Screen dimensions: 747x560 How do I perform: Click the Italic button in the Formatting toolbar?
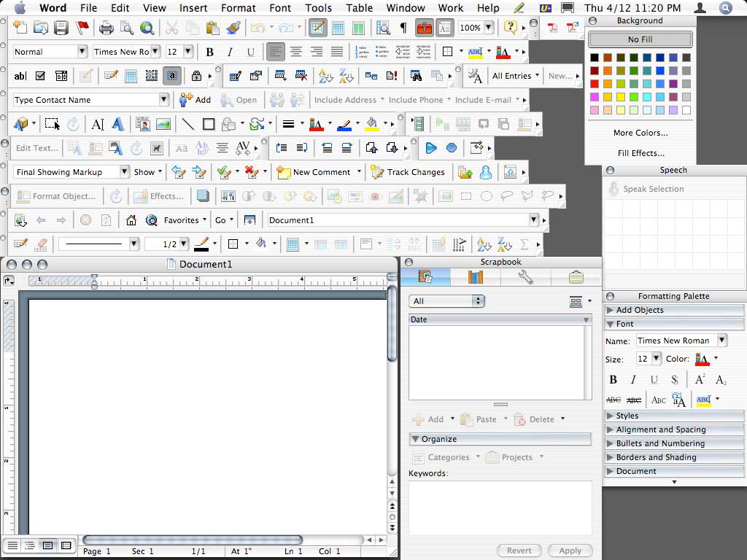(x=230, y=52)
